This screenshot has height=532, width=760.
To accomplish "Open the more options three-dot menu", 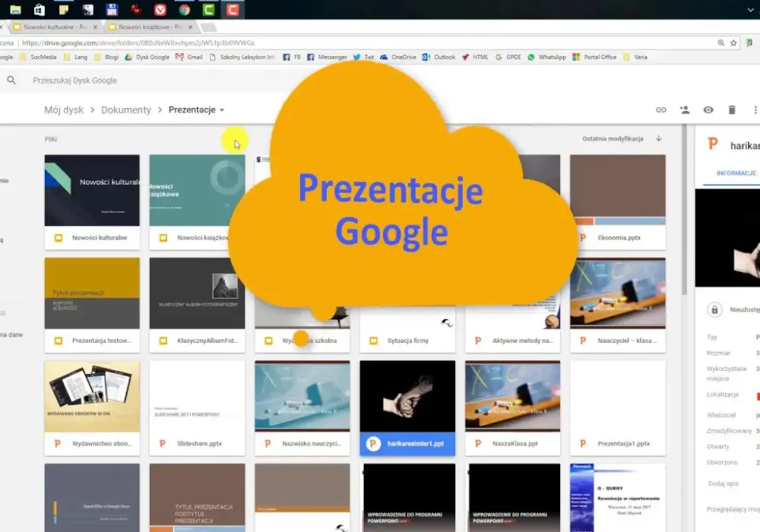I will pos(755,110).
